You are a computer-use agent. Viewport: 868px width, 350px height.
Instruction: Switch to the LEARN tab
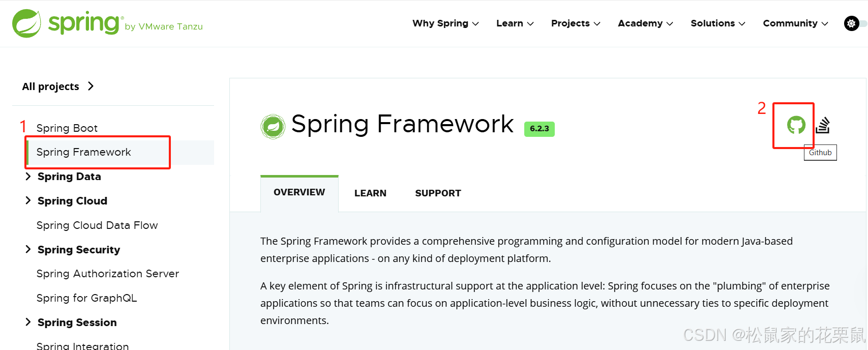click(370, 193)
